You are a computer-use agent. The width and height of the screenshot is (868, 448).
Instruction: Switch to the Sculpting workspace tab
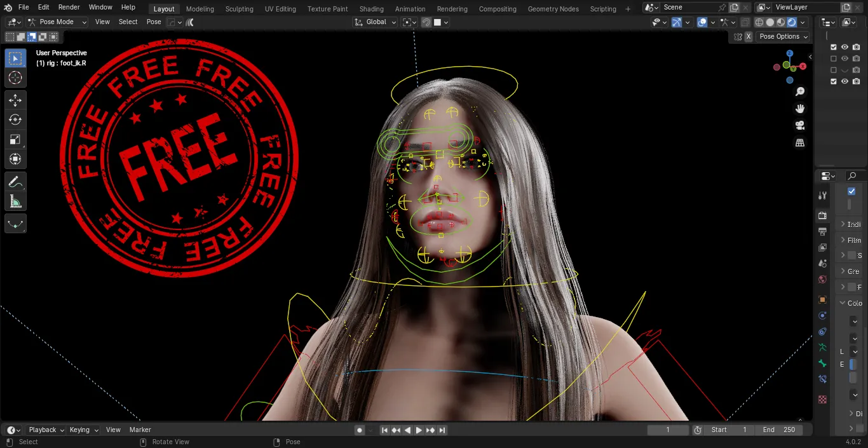tap(240, 9)
